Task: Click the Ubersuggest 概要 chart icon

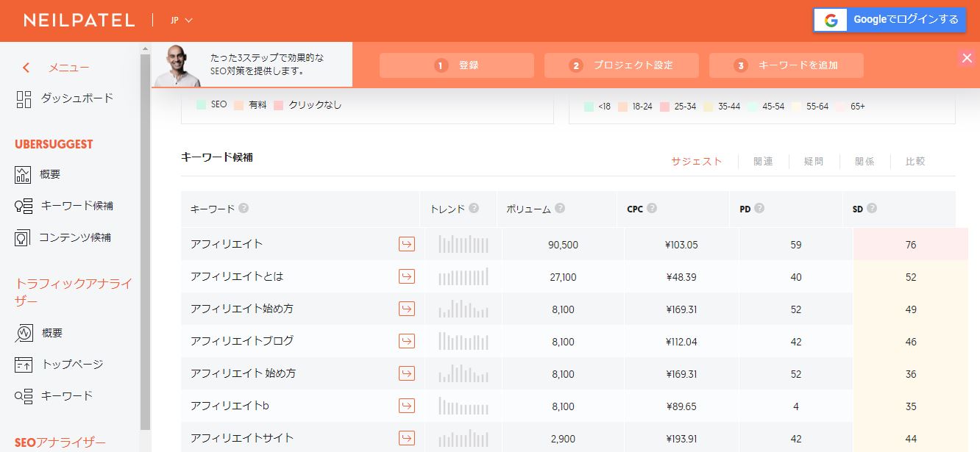Action: [x=24, y=175]
